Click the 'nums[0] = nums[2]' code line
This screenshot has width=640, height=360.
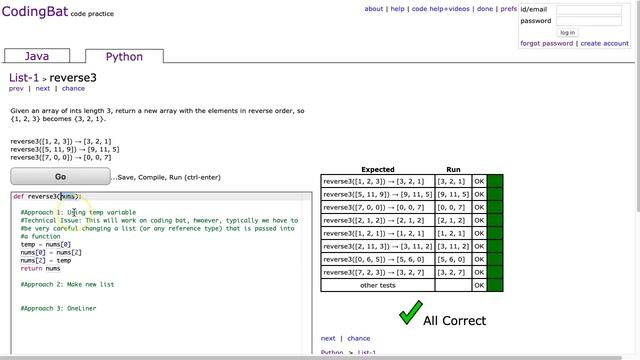coord(51,253)
